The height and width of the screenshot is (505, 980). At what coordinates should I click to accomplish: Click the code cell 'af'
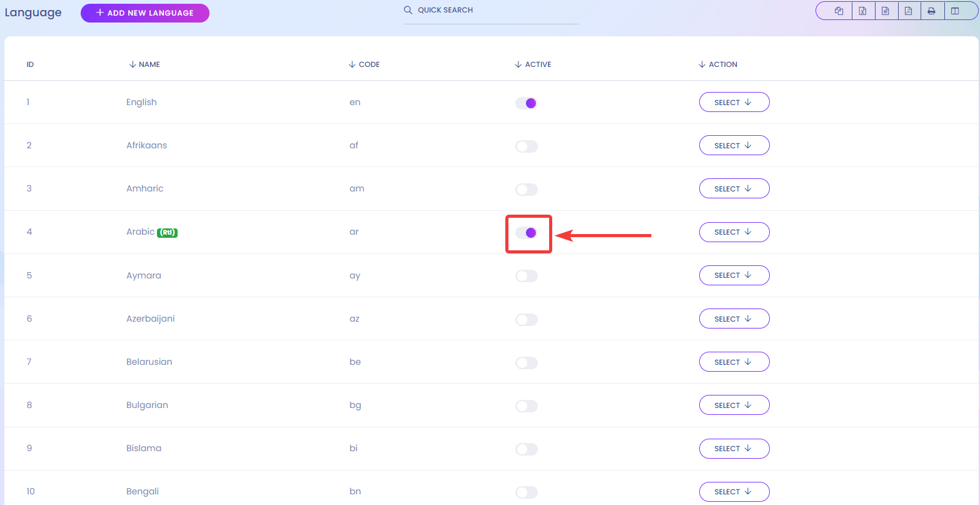[354, 145]
